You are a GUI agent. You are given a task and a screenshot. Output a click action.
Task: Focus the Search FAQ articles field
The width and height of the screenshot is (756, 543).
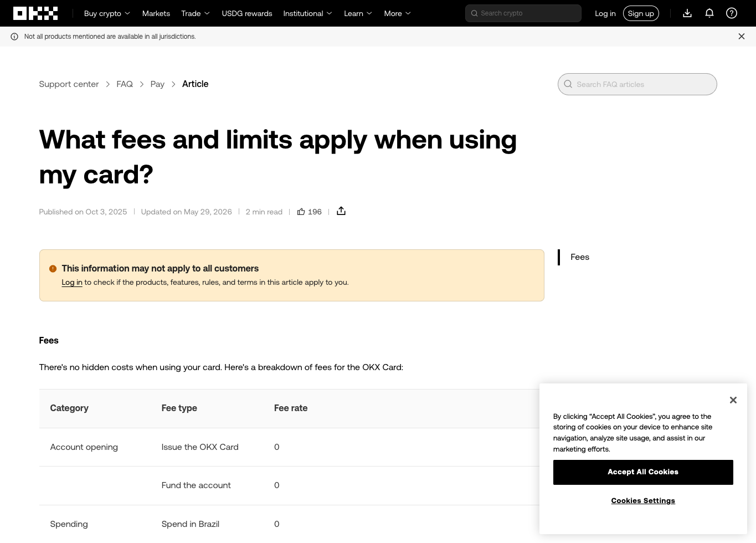coord(637,84)
